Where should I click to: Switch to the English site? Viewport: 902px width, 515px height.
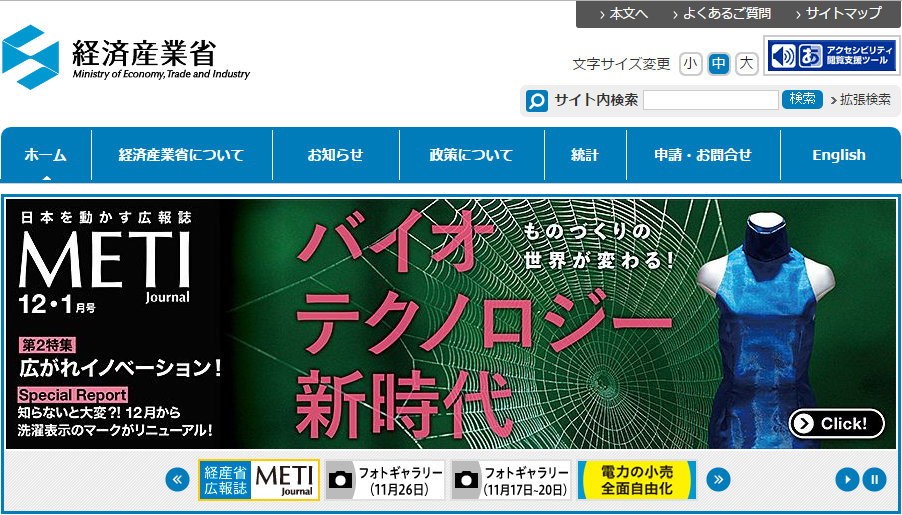click(839, 155)
